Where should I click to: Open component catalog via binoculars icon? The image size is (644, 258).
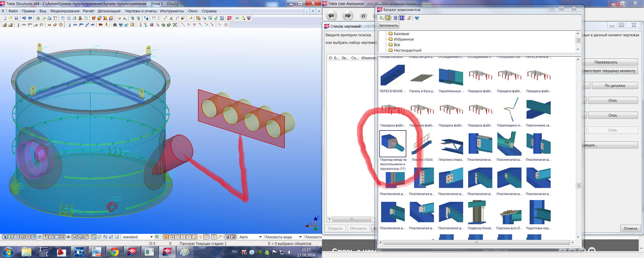click(x=115, y=25)
